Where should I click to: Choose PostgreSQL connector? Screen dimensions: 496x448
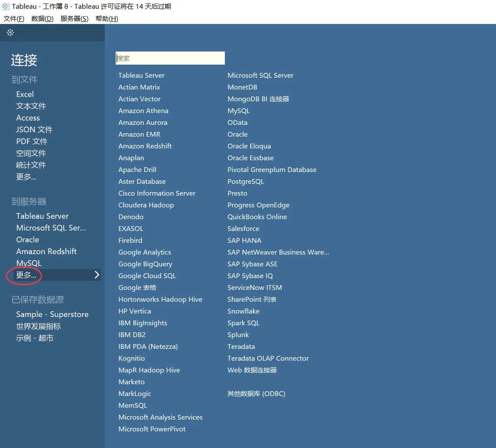click(x=246, y=182)
